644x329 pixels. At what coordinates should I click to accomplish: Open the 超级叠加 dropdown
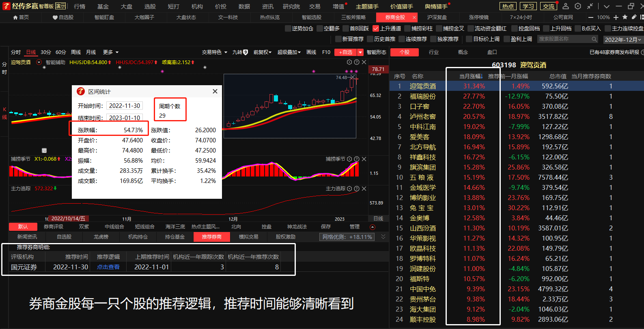coord(289,52)
